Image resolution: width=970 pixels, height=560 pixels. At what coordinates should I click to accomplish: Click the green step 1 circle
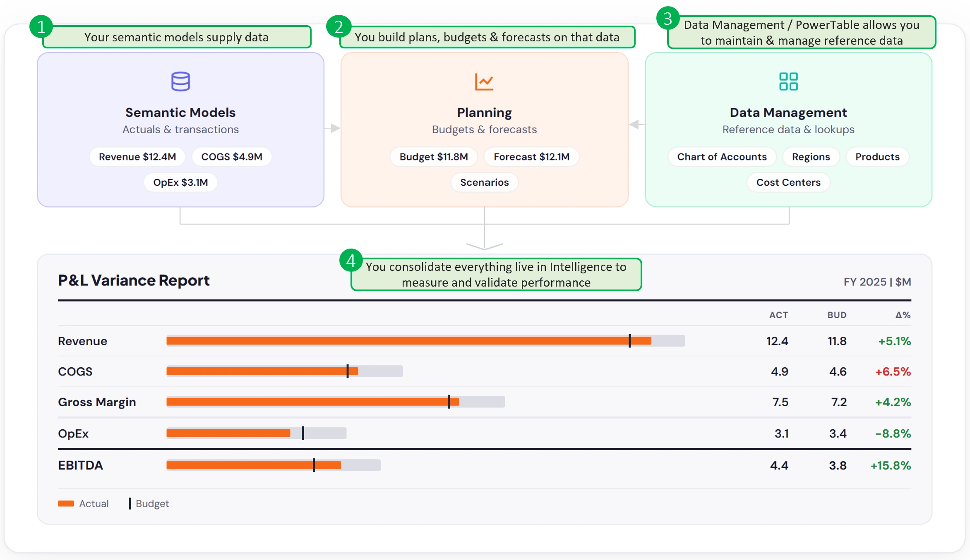[x=41, y=27]
